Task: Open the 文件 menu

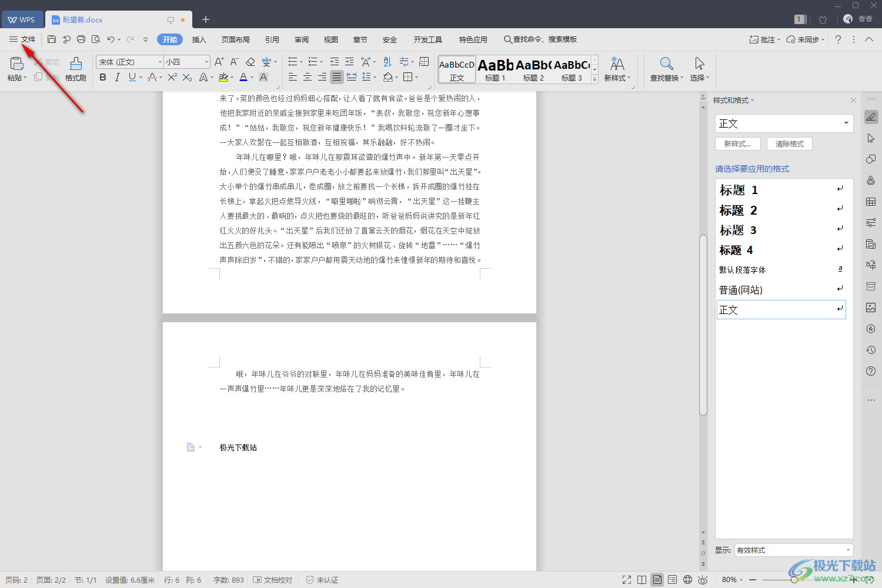Action: coord(22,39)
